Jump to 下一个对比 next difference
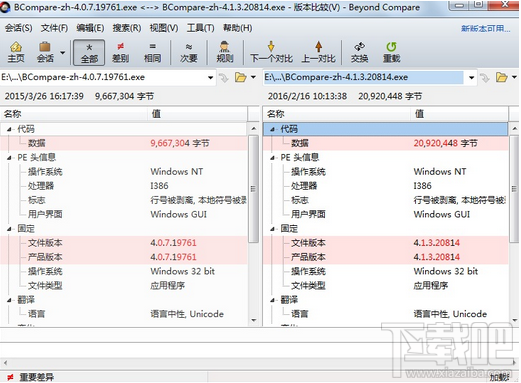The height and width of the screenshot is (383, 521). [271, 52]
